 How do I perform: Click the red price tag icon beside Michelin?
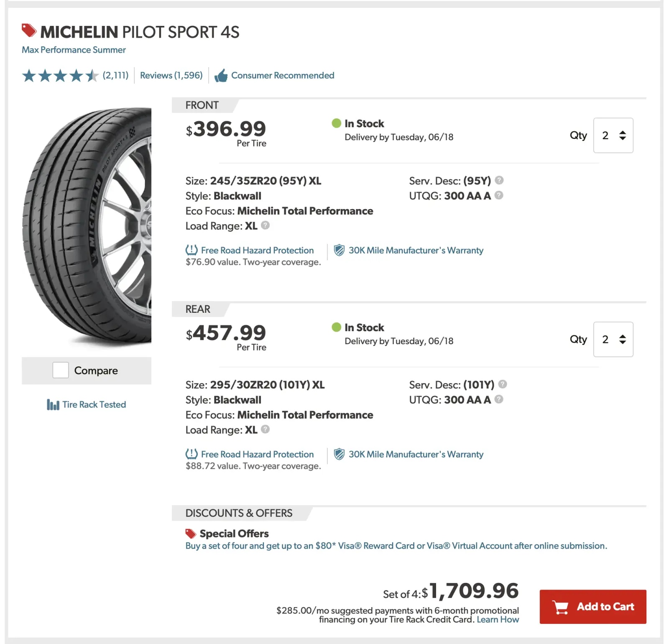click(x=29, y=31)
